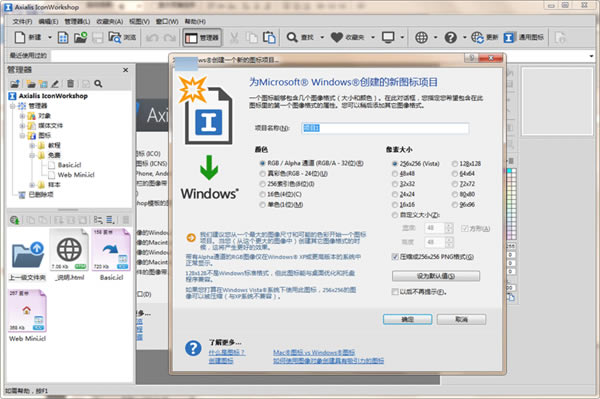Open dropdown arrow beside the Favorites heart
Image resolution: width=600 pixels, height=399 pixels.
(373, 37)
